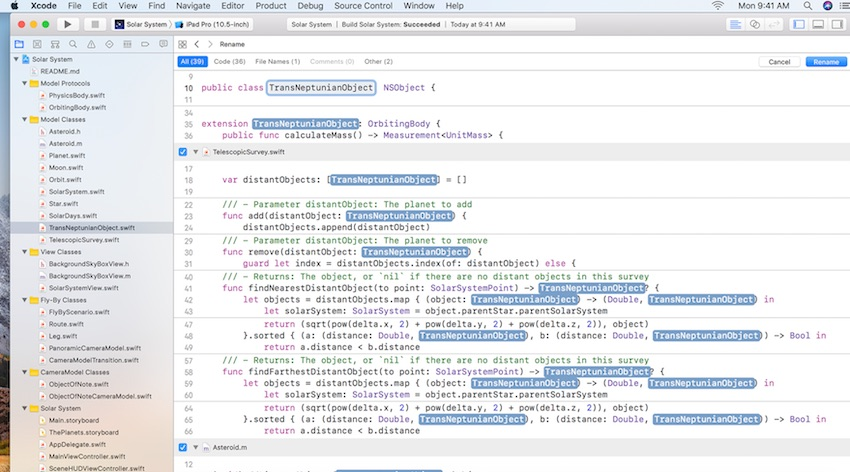Click the Run (play) button
The image size is (850, 472).
click(x=68, y=23)
